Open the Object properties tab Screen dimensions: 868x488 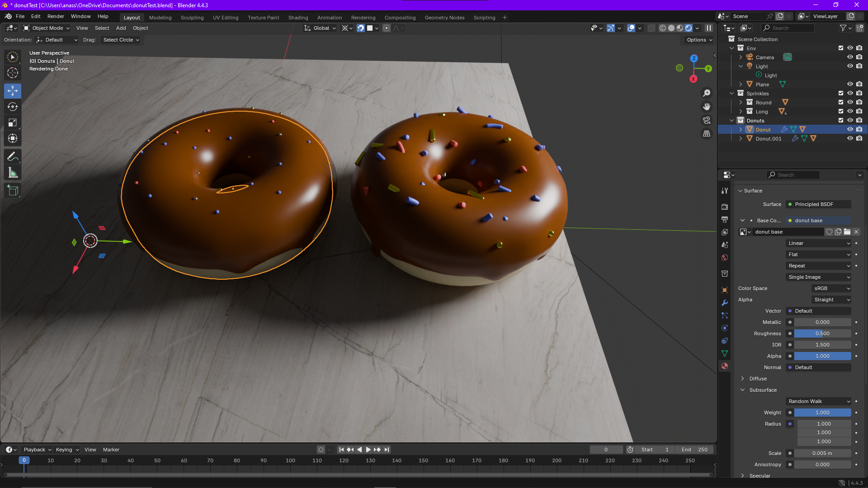click(725, 290)
